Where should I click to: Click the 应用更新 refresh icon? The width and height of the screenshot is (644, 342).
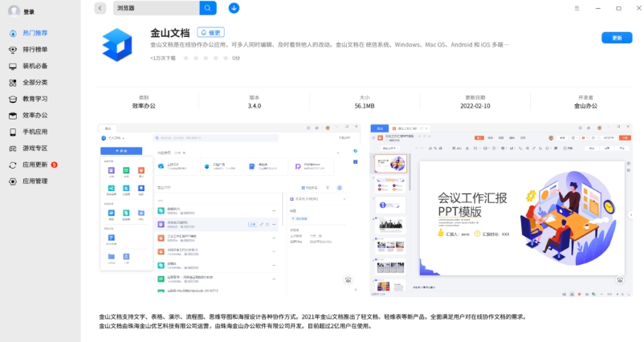[x=13, y=165]
